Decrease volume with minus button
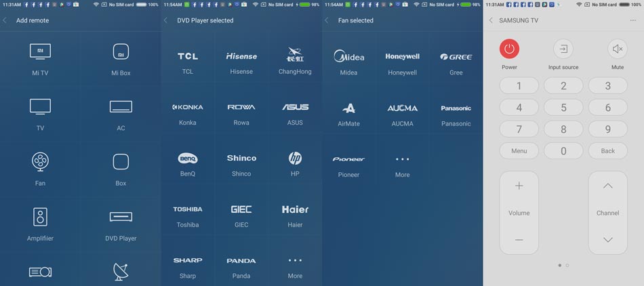The width and height of the screenshot is (644, 286). [x=519, y=240]
